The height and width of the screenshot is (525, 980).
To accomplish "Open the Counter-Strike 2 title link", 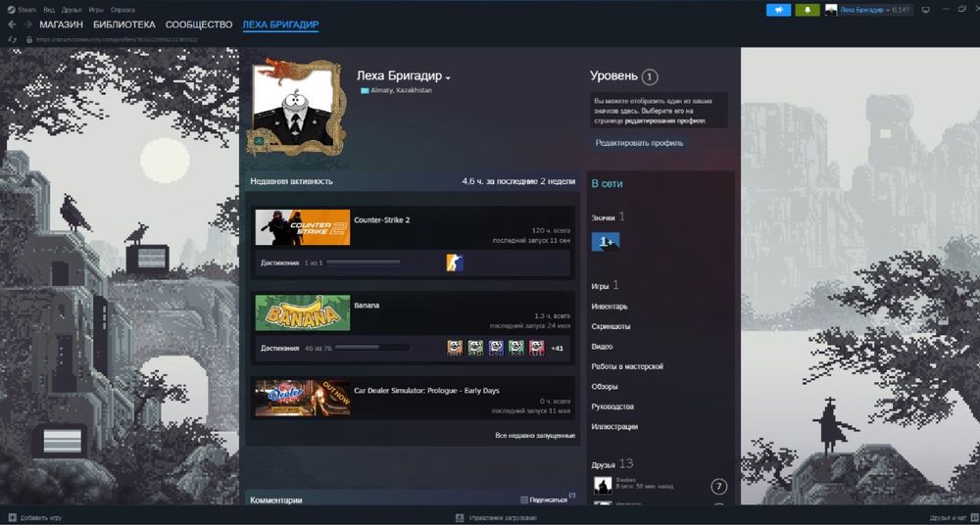I will [382, 220].
